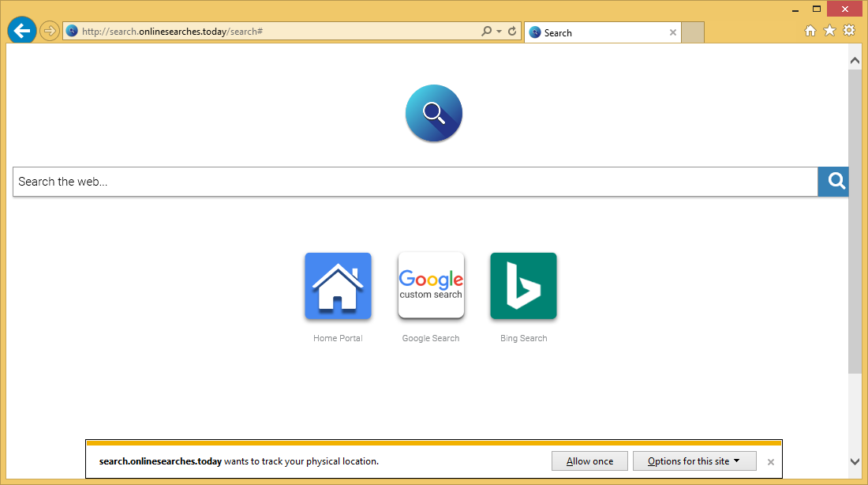Screen dimensions: 868x485
Task: Open a new blank tab
Action: point(692,32)
